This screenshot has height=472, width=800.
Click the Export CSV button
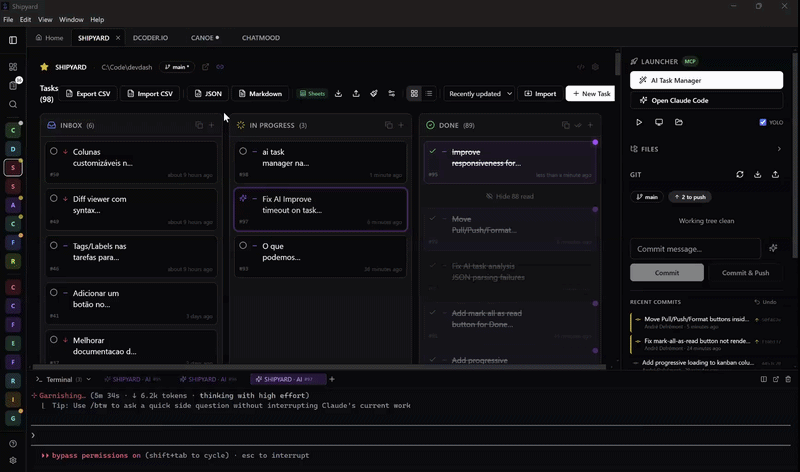[x=88, y=93]
